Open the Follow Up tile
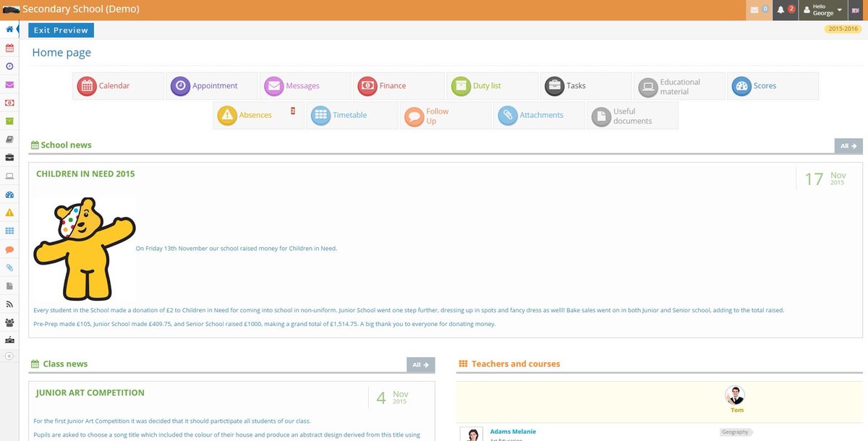The image size is (868, 441). 446,116
